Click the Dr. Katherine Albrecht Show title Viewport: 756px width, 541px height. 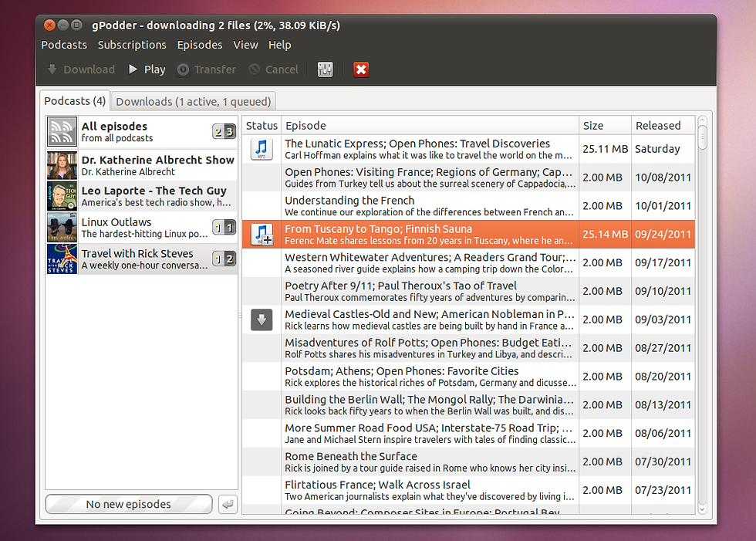coord(157,160)
